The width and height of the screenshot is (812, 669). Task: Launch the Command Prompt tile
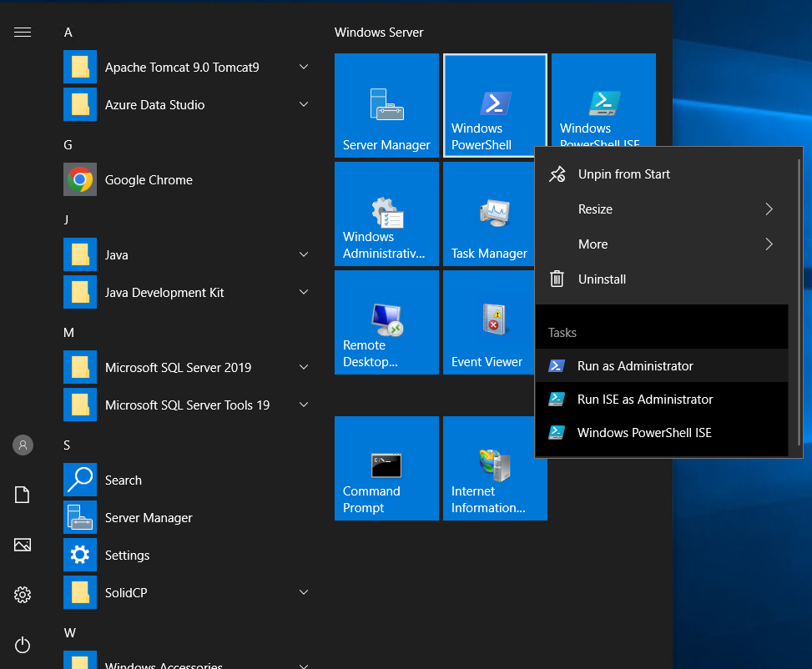pos(386,468)
